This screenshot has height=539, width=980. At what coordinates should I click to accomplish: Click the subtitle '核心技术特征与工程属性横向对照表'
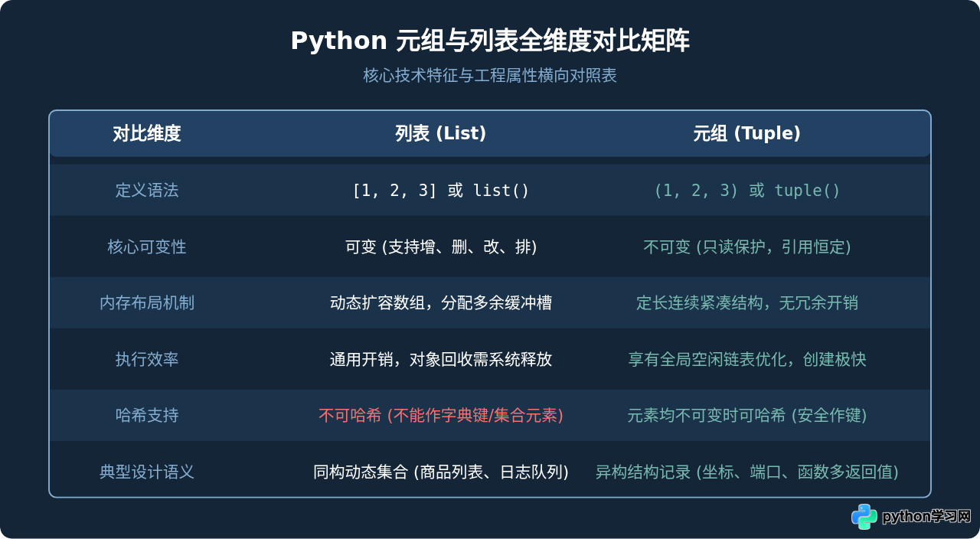[490, 76]
